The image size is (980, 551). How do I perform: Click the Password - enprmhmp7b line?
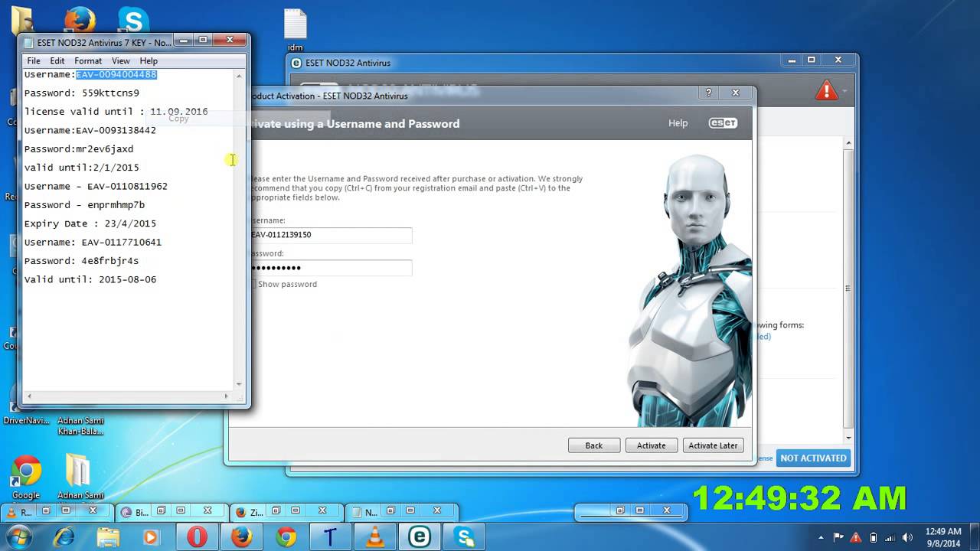(84, 205)
